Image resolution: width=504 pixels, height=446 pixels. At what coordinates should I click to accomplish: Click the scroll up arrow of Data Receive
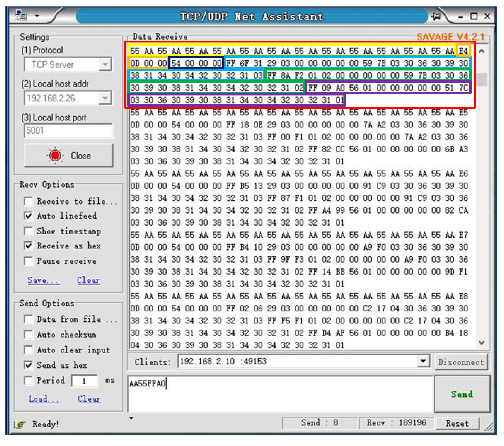482,51
